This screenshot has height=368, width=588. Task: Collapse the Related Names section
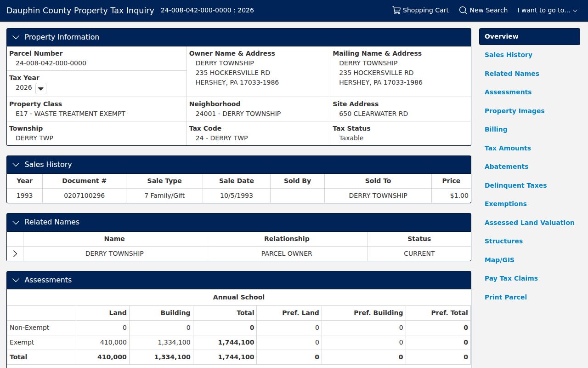pos(16,222)
